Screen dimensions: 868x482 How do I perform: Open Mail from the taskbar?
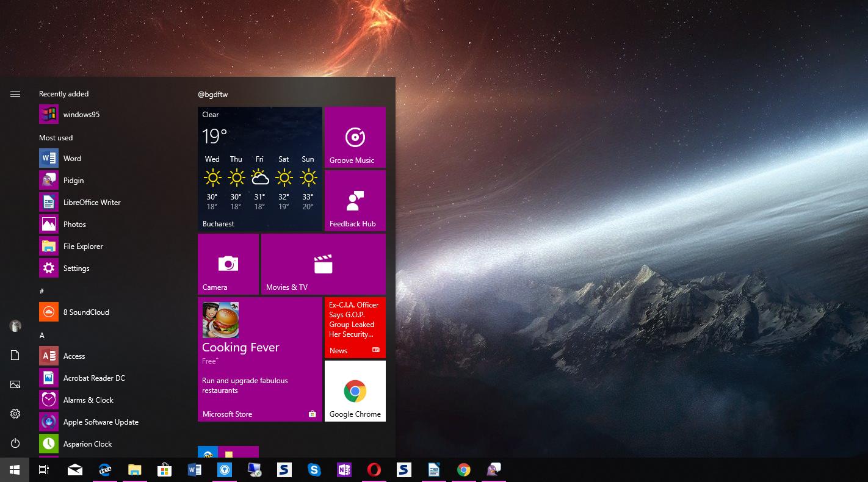[x=75, y=470]
